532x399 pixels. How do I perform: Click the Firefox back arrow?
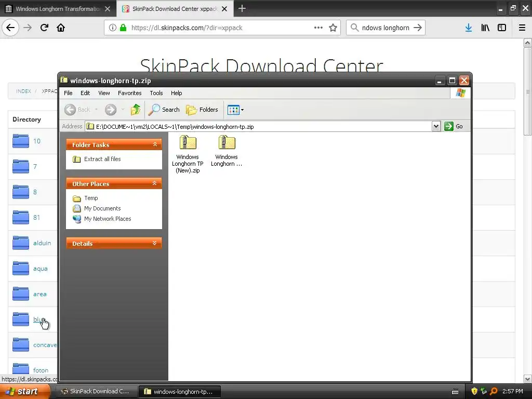tap(10, 28)
